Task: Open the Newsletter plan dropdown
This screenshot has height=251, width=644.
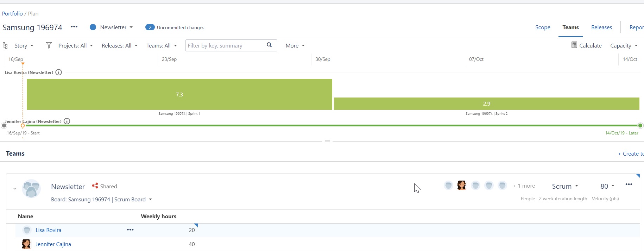Action: coord(116,27)
